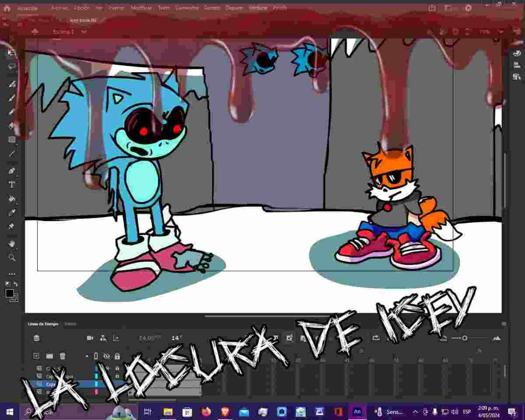Select the Line tool

point(12,154)
